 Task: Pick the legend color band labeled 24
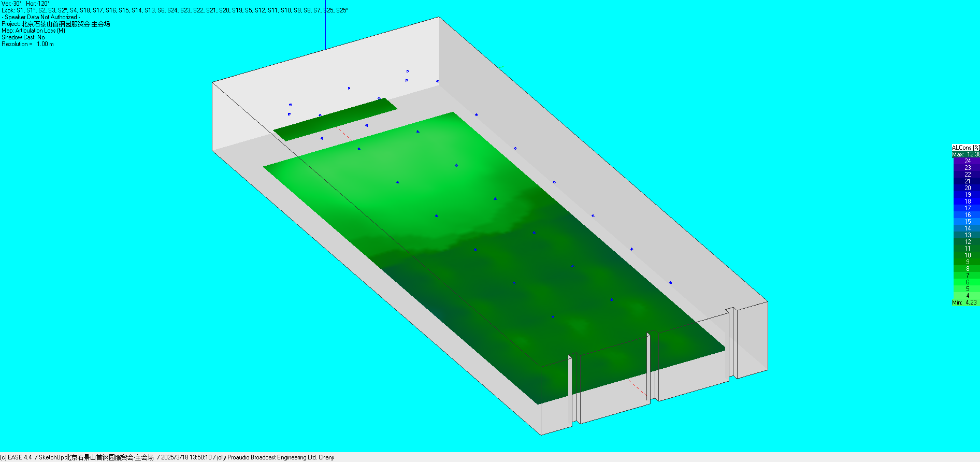pos(967,161)
